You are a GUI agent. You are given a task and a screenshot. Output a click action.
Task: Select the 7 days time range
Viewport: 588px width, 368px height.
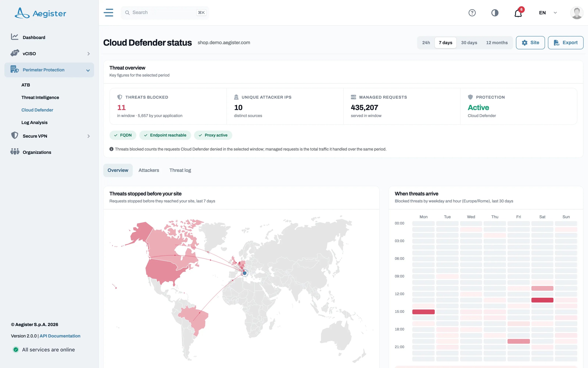tap(445, 43)
